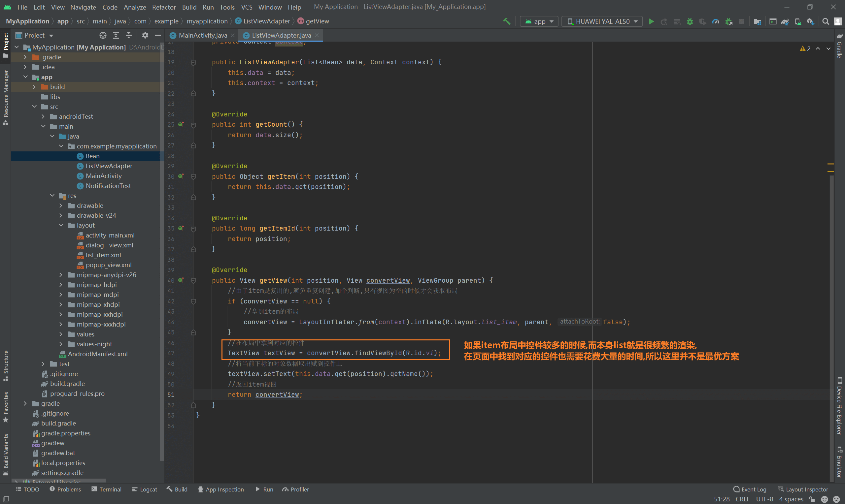Click the Debug app bug icon
This screenshot has height=504, width=845.
point(690,21)
